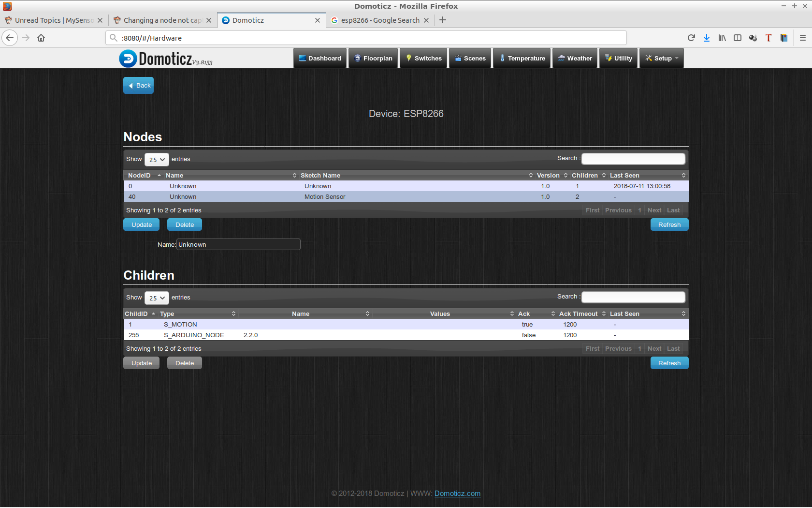Reload the page with the refresh icon

tap(691, 38)
